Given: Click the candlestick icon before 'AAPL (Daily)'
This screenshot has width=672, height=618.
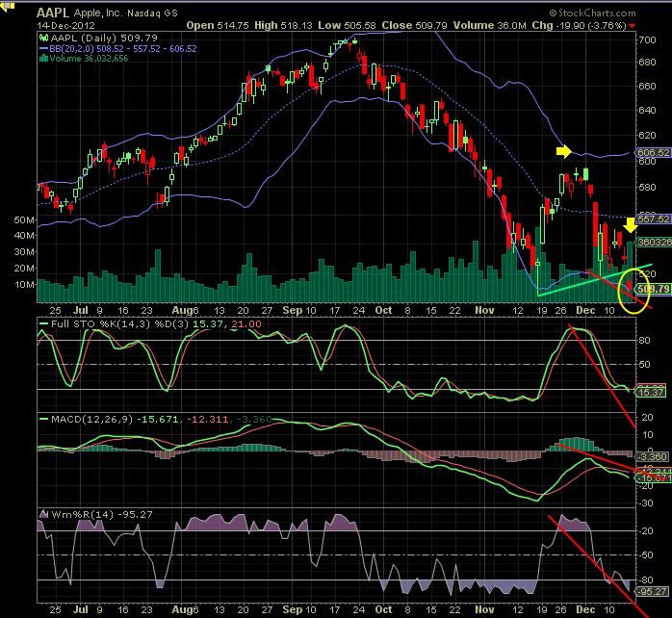Looking at the screenshot, I should coord(43,39).
